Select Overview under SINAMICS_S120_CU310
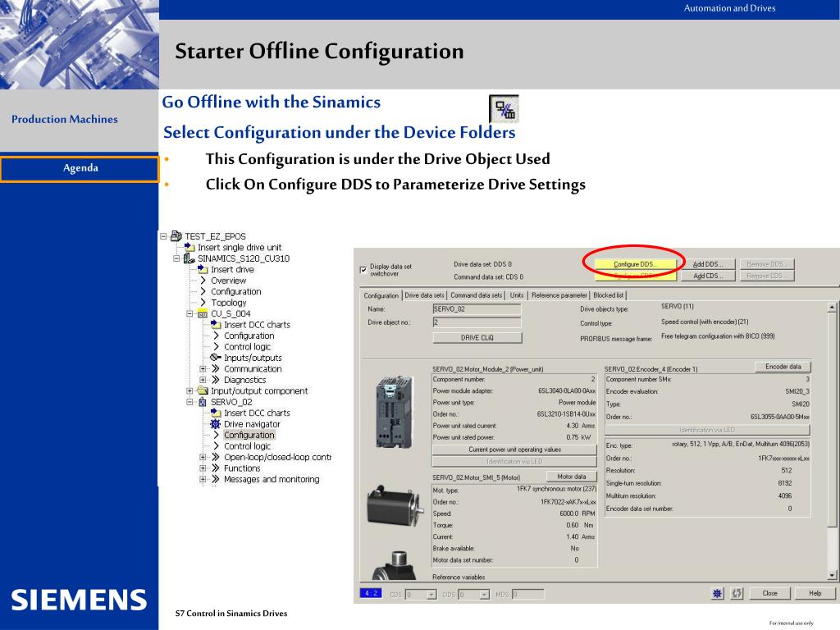The height and width of the screenshot is (630, 840). tap(228, 281)
